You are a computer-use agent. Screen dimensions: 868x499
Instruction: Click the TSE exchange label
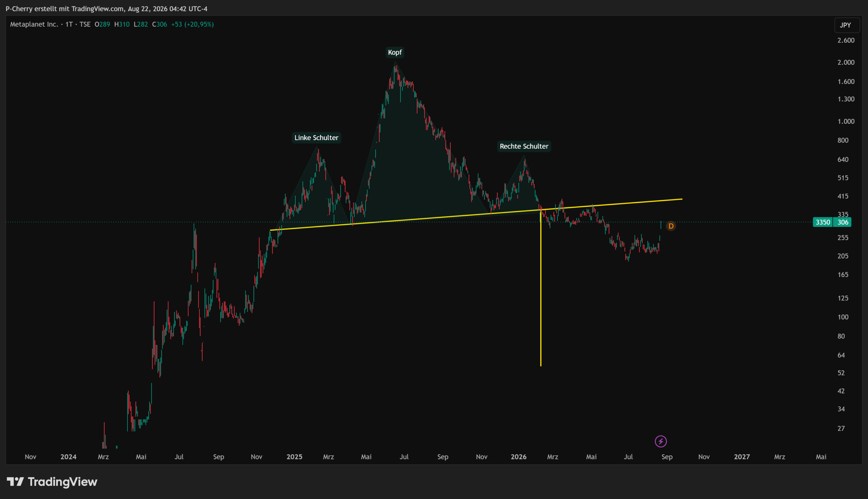point(85,24)
